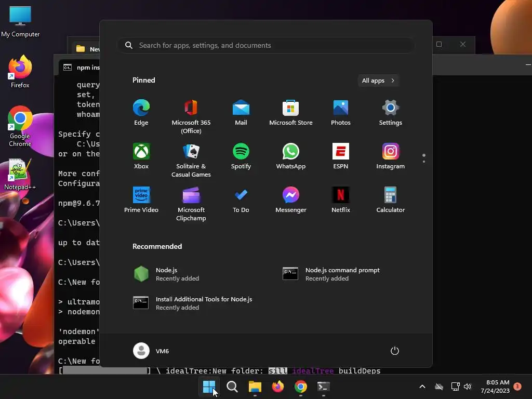Open Prime Video app
Screen dimensions: 532x399
pos(141,200)
